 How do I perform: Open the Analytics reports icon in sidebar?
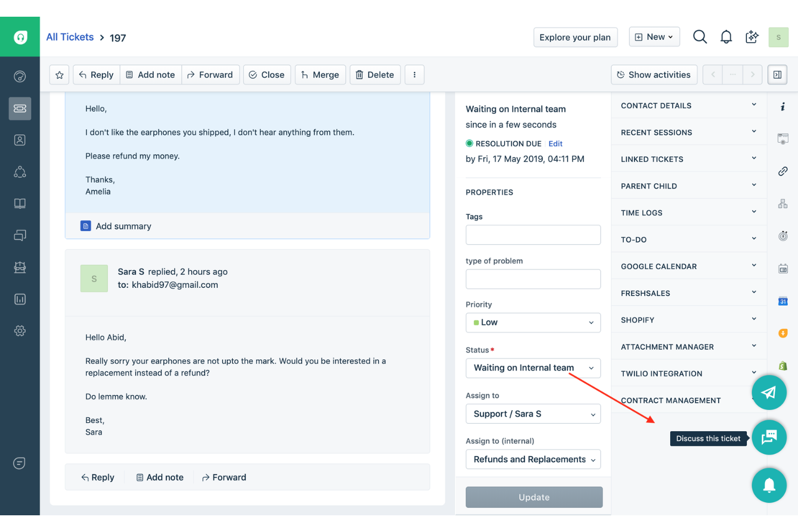point(20,299)
